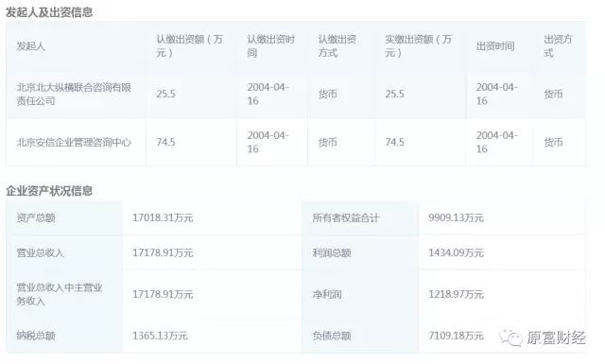Click the 认缴出资额（万元） column header
Screen dimensions: 605x364
pyautogui.click(x=189, y=46)
